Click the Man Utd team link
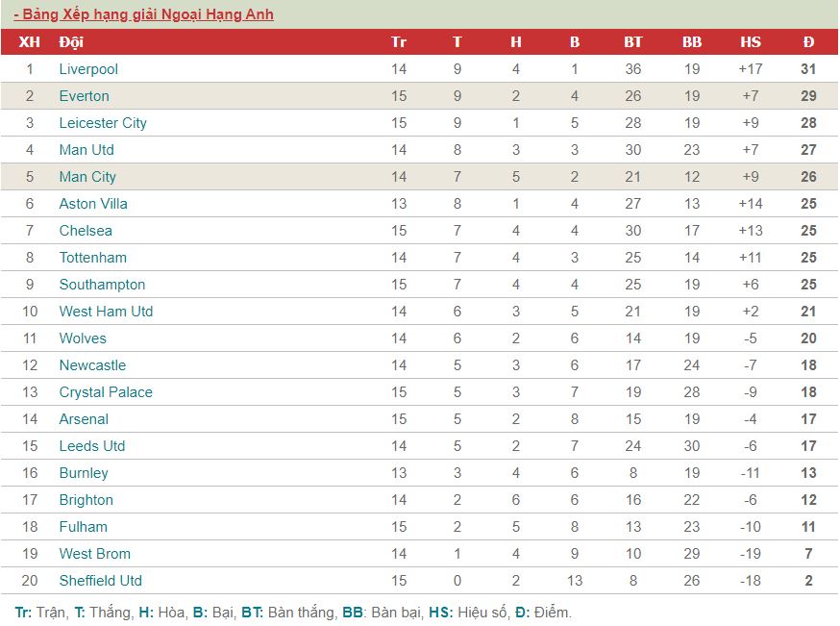 pos(86,150)
